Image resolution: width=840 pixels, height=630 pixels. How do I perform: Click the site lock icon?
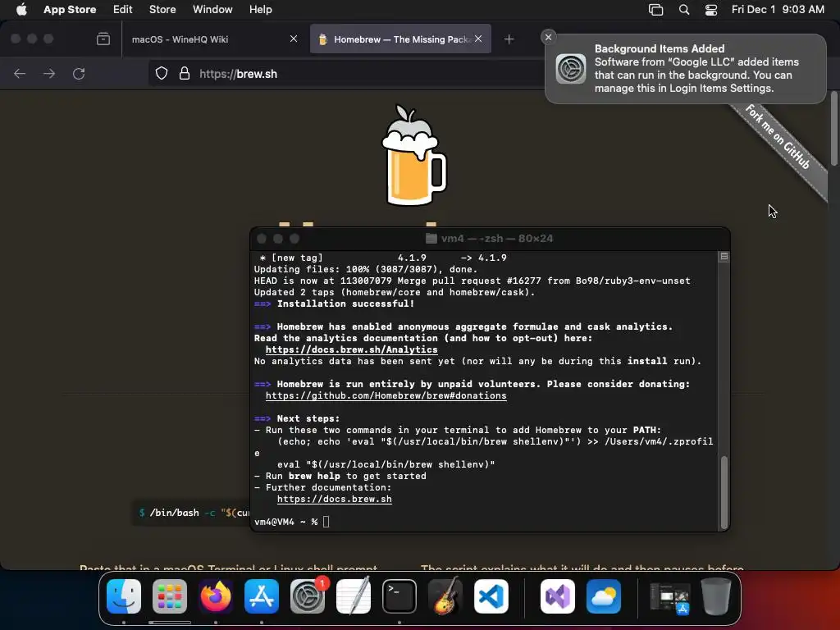point(185,73)
